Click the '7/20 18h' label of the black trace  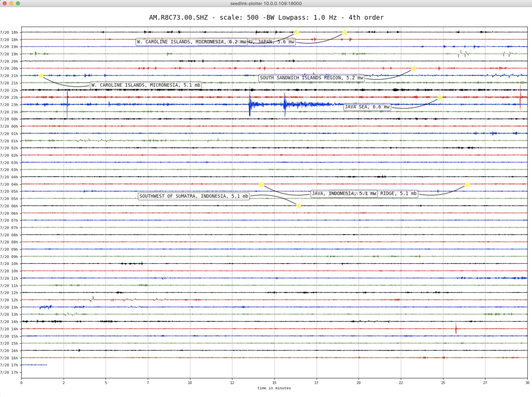(9, 32)
